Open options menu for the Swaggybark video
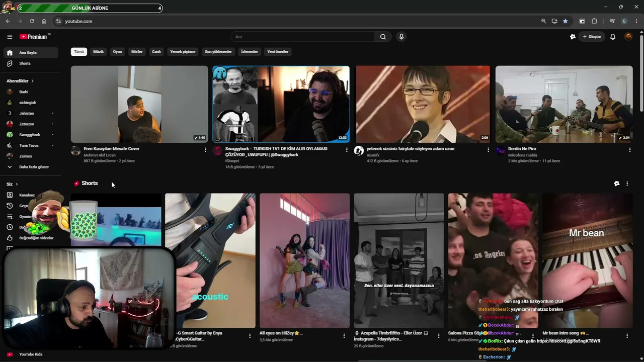The width and height of the screenshot is (644, 362). point(347,150)
